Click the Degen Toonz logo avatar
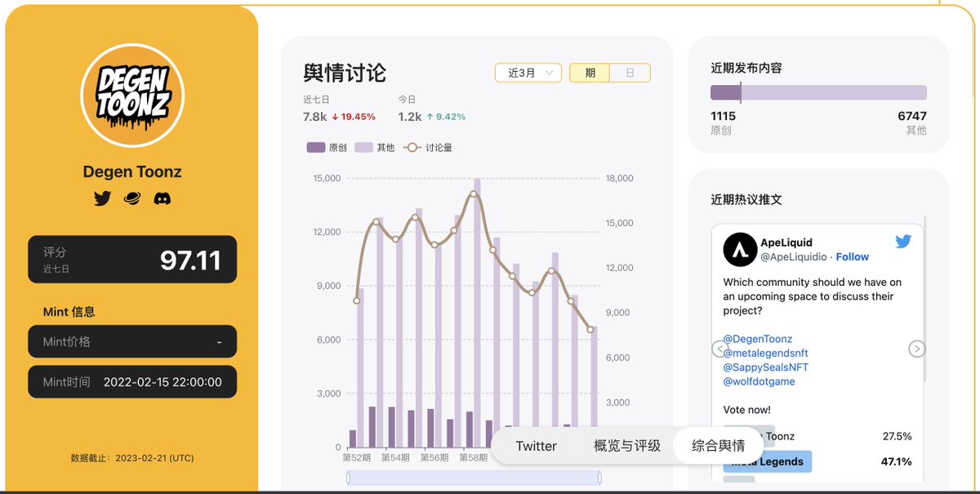Image resolution: width=980 pixels, height=494 pixels. coord(132,96)
